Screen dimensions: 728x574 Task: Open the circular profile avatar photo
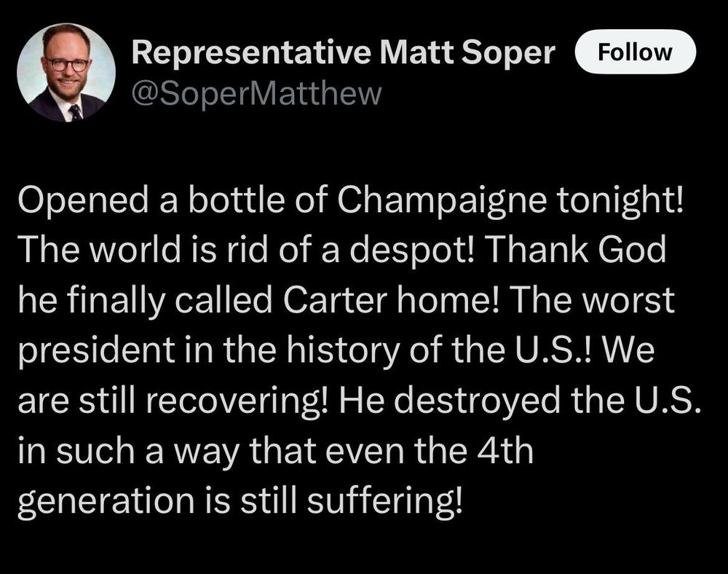(66, 73)
